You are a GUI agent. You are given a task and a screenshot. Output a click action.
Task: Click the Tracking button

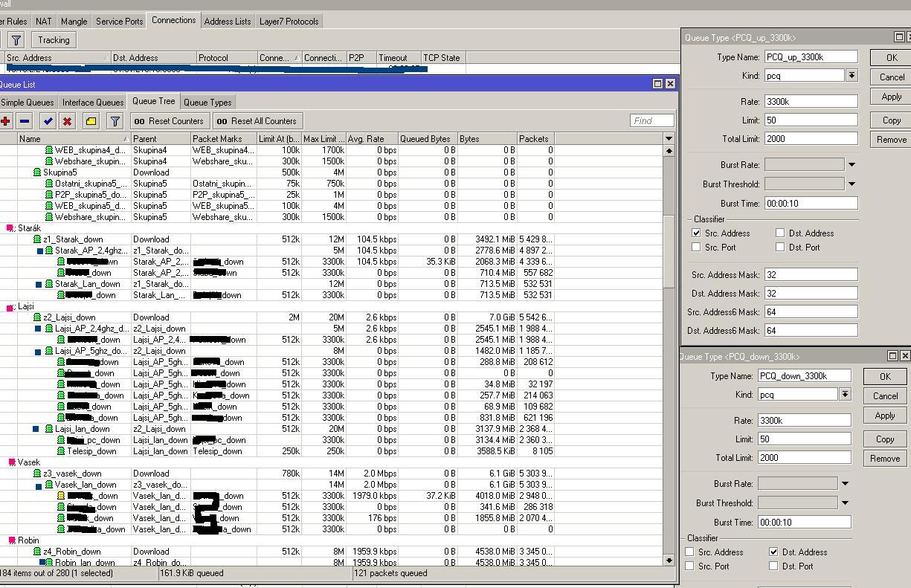54,40
